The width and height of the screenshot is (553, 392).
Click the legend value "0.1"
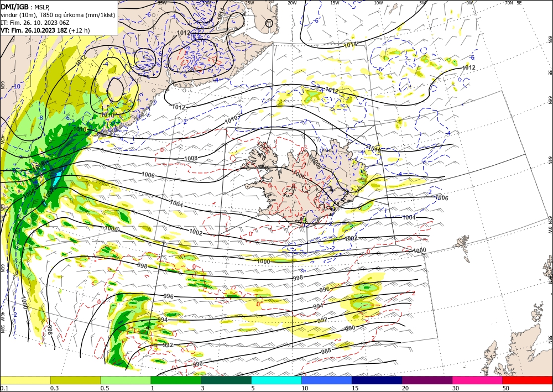pos(4,388)
